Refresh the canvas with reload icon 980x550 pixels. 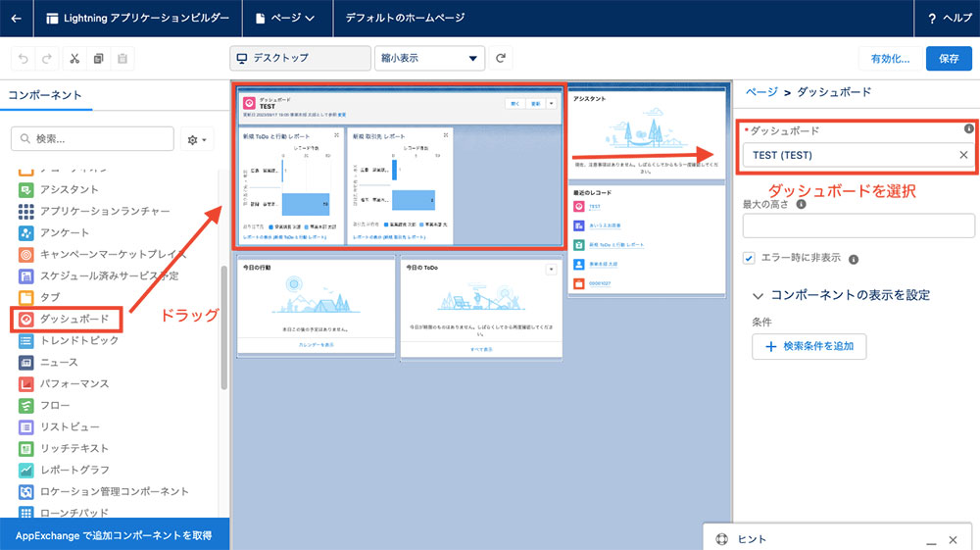[x=501, y=58]
